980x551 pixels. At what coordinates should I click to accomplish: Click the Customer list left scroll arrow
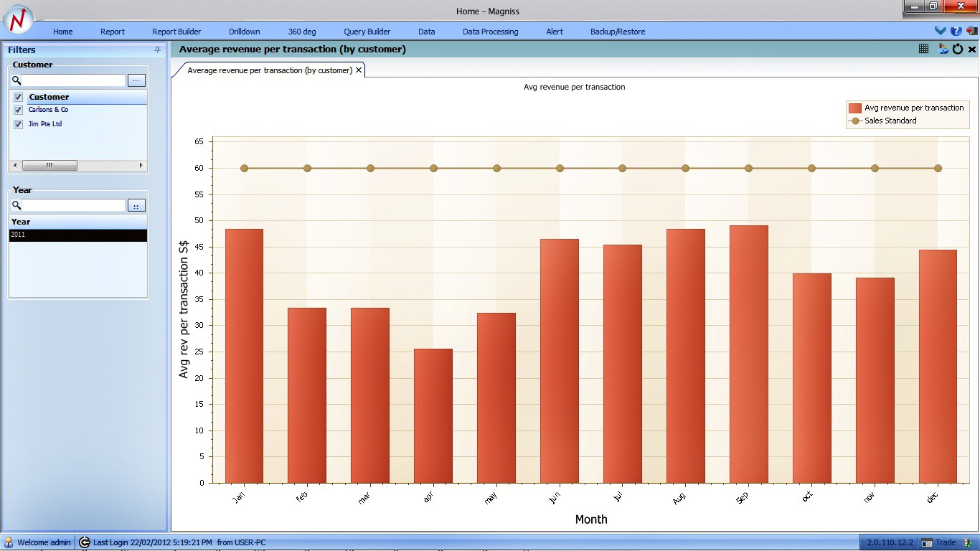point(15,165)
